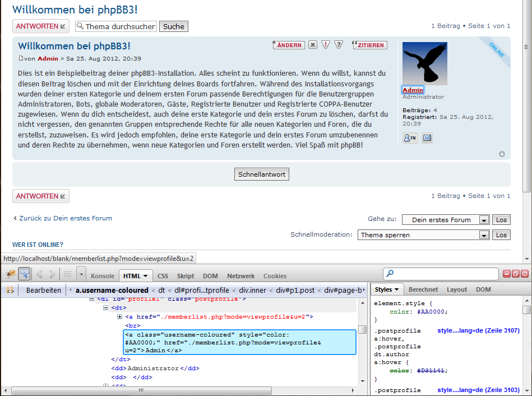Open the Schnellmoderation Thema sperren dropdown
This screenshot has width=532, height=396.
click(x=423, y=234)
